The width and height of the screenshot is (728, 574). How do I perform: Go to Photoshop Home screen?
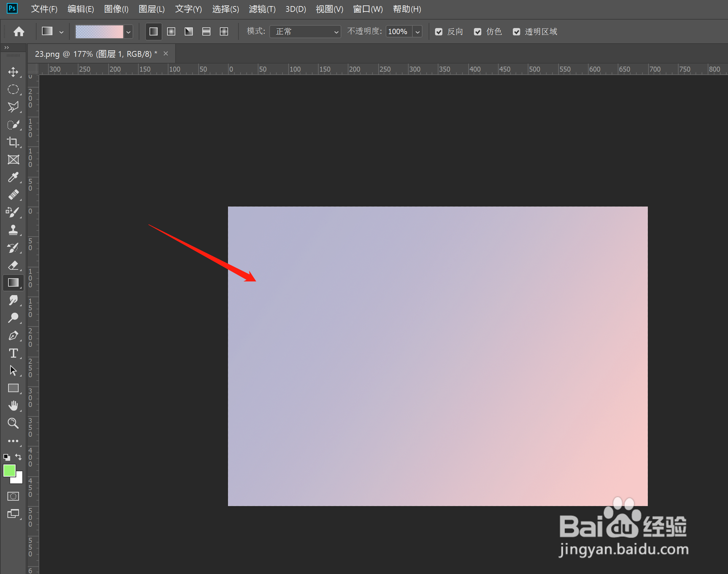click(19, 31)
